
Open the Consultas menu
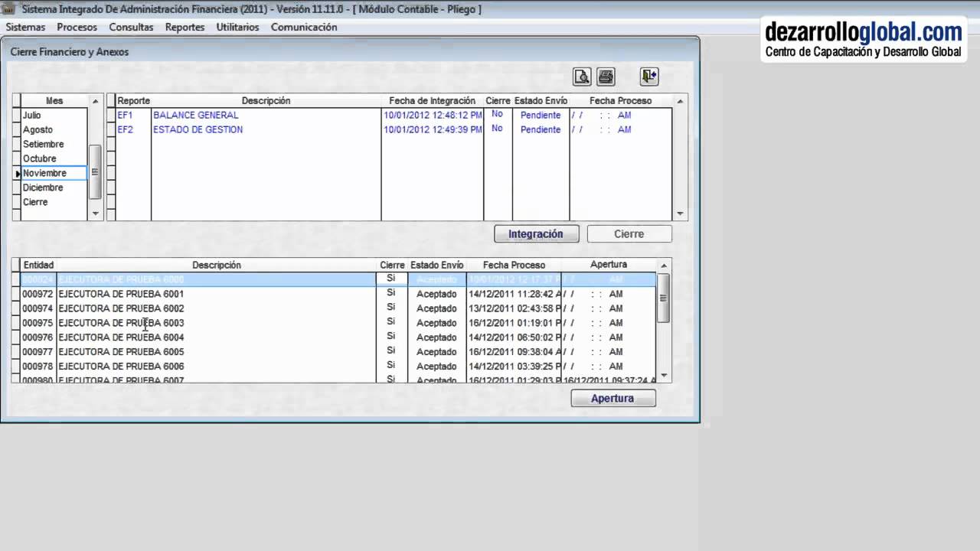(x=131, y=27)
